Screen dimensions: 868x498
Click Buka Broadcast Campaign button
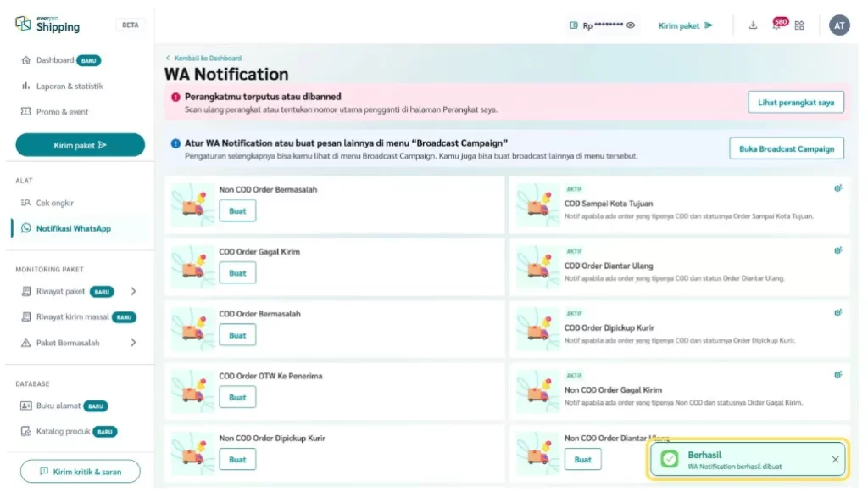(786, 148)
